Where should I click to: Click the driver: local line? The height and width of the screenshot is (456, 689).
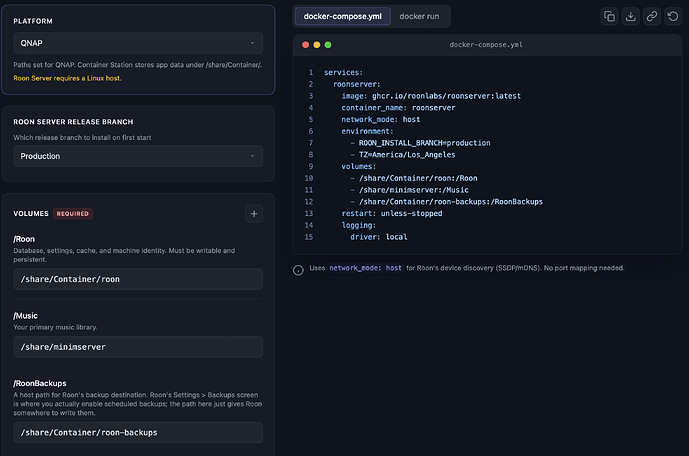pos(379,237)
